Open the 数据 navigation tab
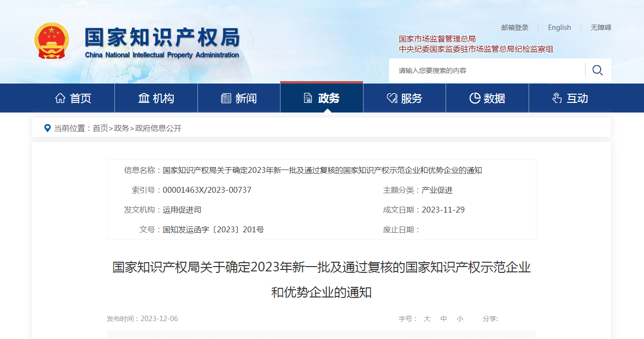Image resolution: width=644 pixels, height=339 pixels. click(x=487, y=99)
